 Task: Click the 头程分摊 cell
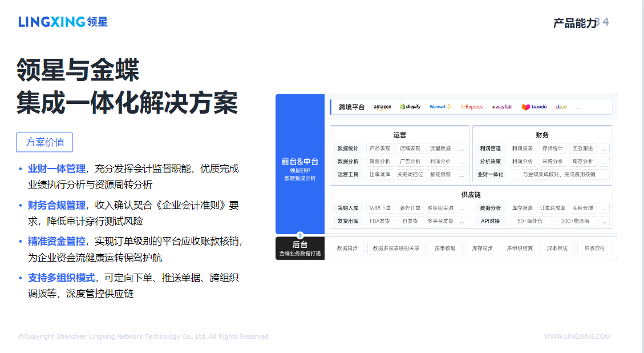click(x=583, y=208)
